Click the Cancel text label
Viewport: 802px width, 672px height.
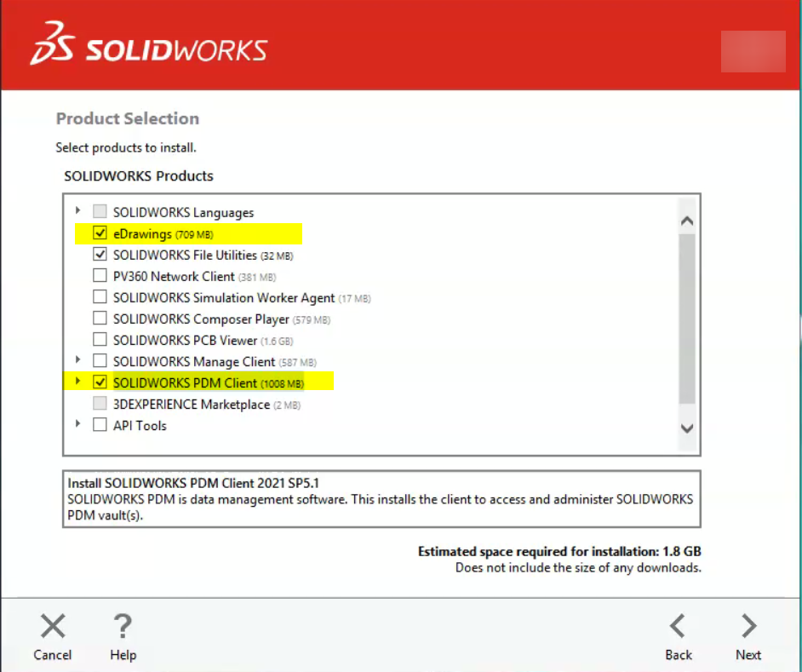(53, 655)
